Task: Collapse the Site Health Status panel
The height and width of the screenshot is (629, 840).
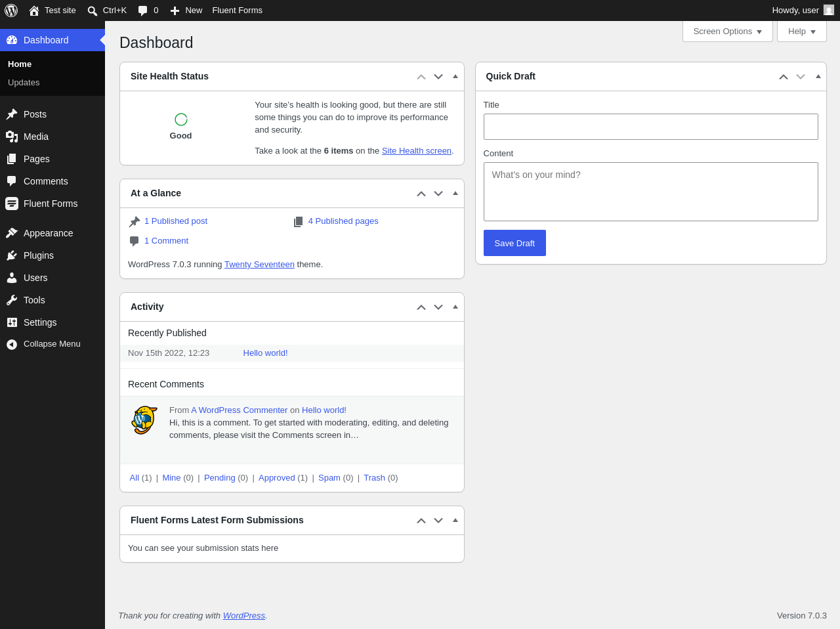Action: [455, 77]
